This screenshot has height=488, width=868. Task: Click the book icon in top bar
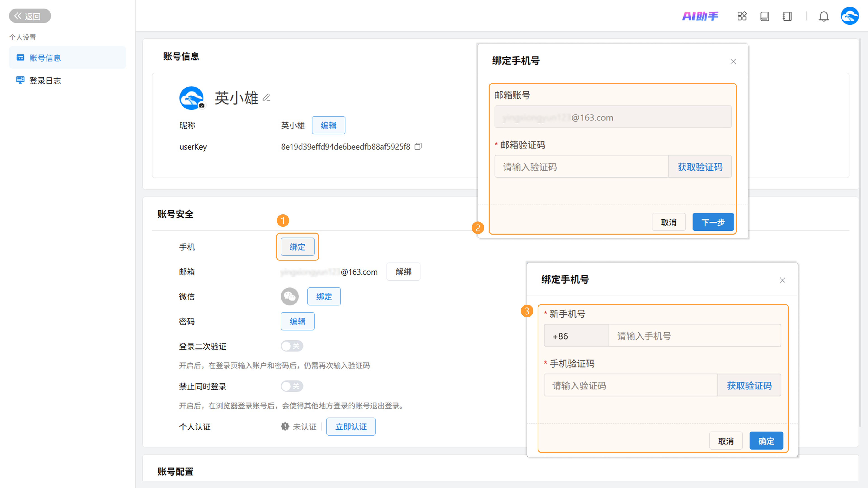tap(764, 16)
